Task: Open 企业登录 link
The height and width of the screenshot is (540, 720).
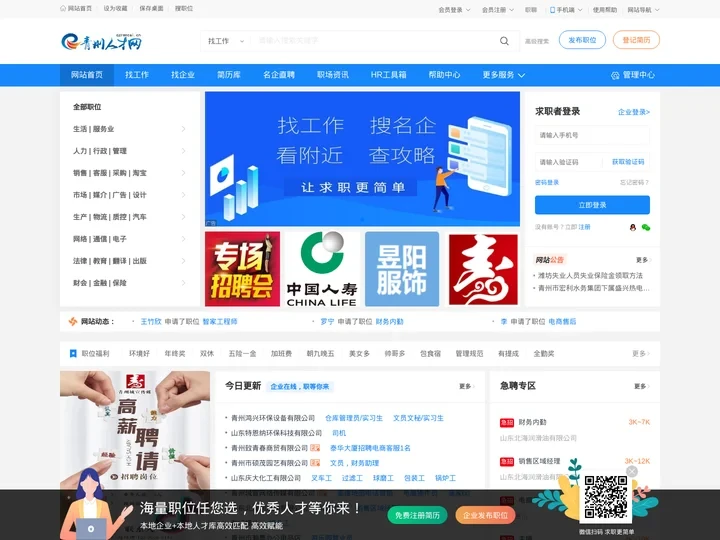Action: [x=634, y=112]
